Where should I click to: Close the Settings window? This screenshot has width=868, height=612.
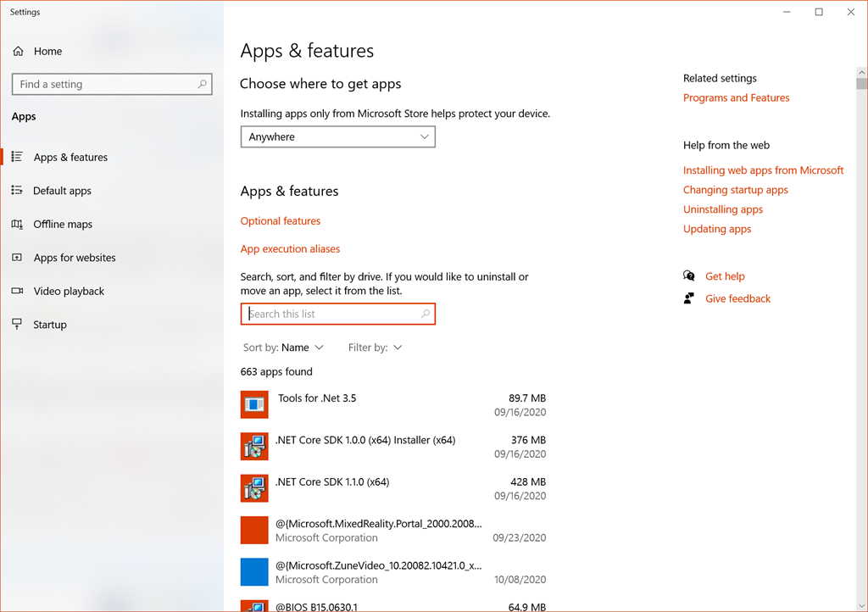click(851, 12)
